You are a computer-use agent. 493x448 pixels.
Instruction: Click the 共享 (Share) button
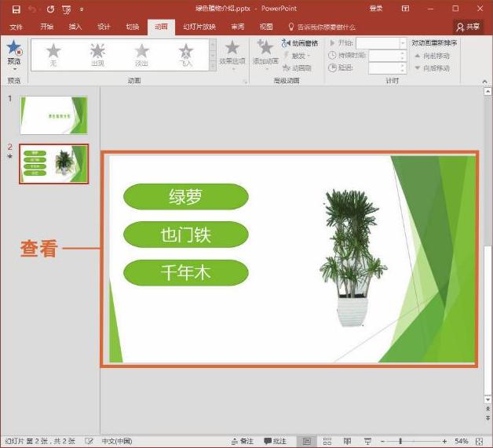(x=468, y=27)
